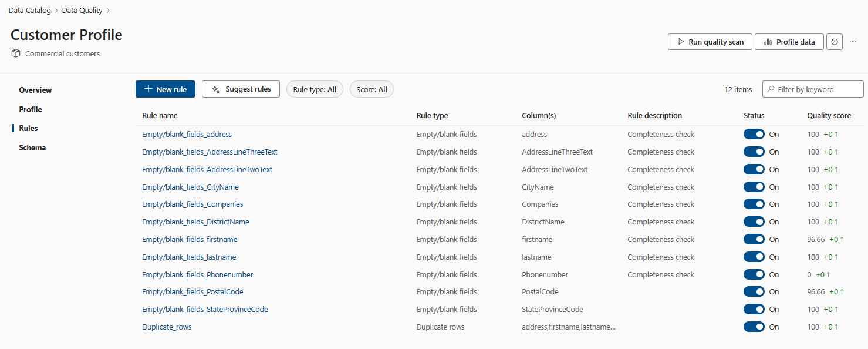This screenshot has height=349, width=868.
Task: Turn off the Duplicate_rows rule toggle
Action: (754, 327)
